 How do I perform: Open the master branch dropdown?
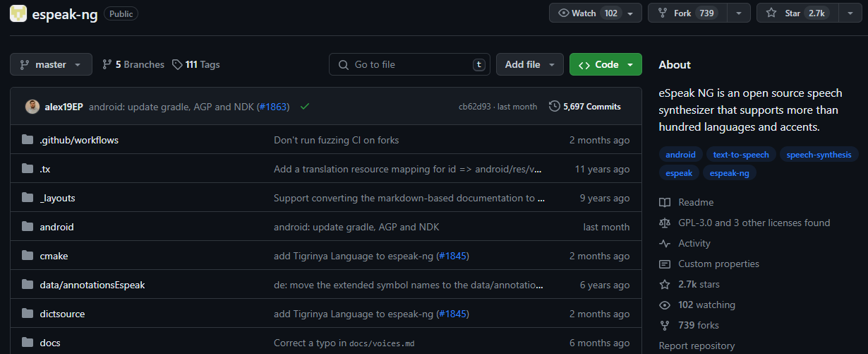tap(51, 64)
